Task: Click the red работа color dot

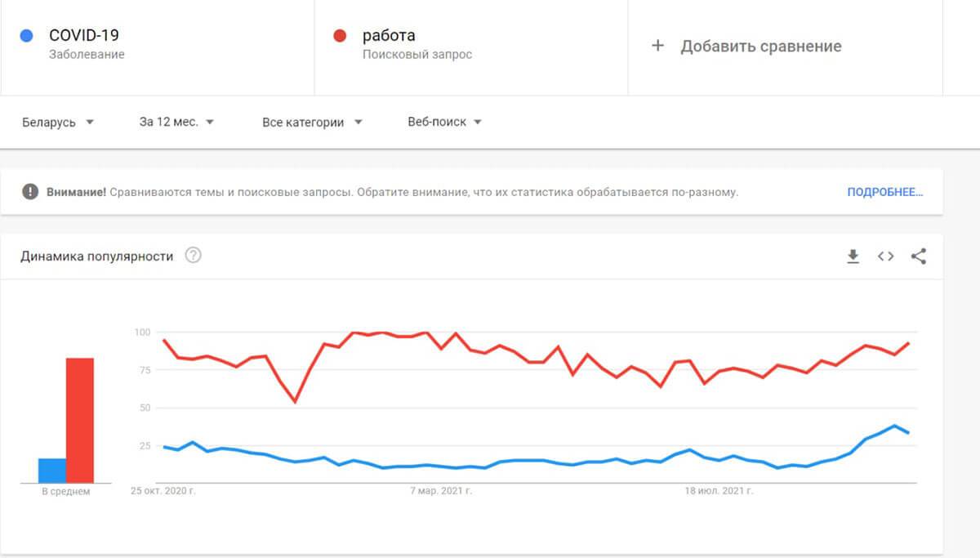Action: (x=340, y=36)
